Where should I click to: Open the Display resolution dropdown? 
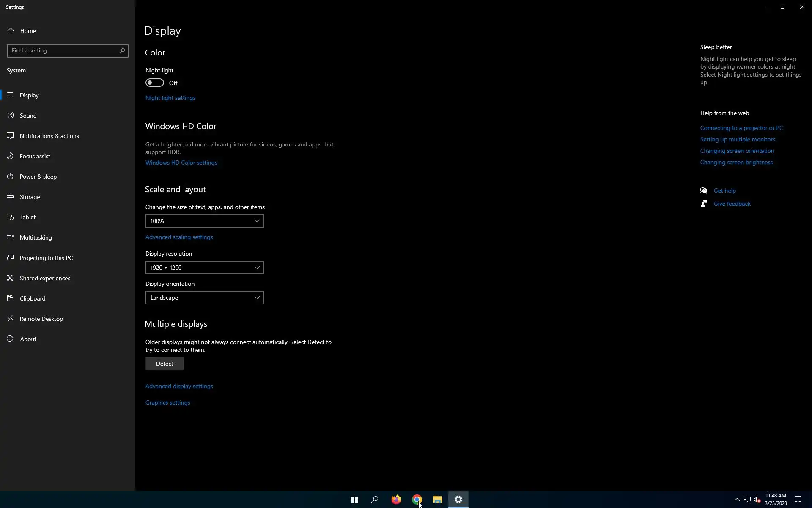click(204, 268)
